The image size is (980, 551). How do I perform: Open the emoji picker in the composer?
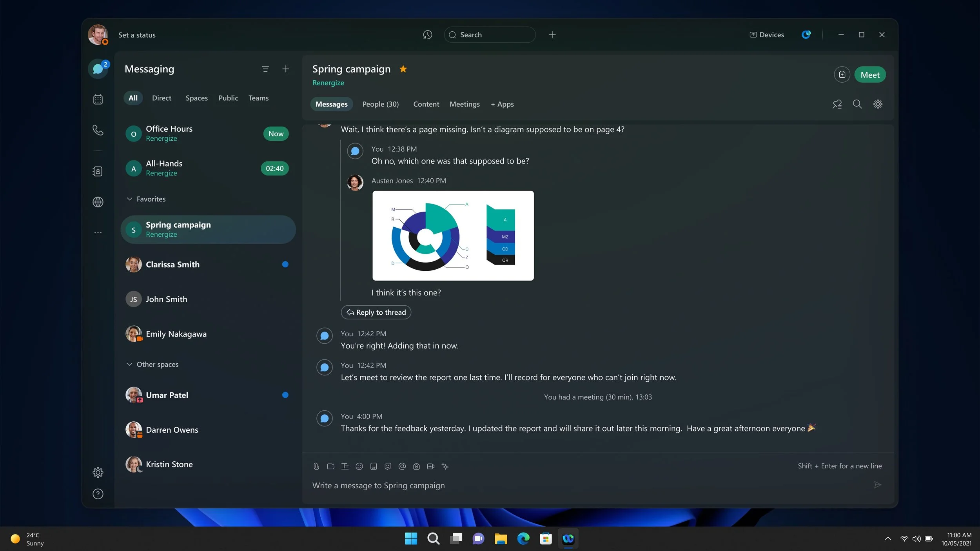click(x=359, y=466)
